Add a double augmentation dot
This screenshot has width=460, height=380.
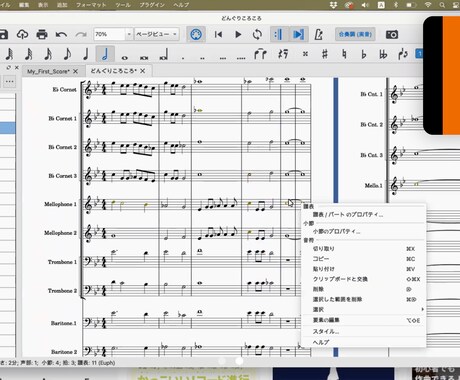(202, 58)
